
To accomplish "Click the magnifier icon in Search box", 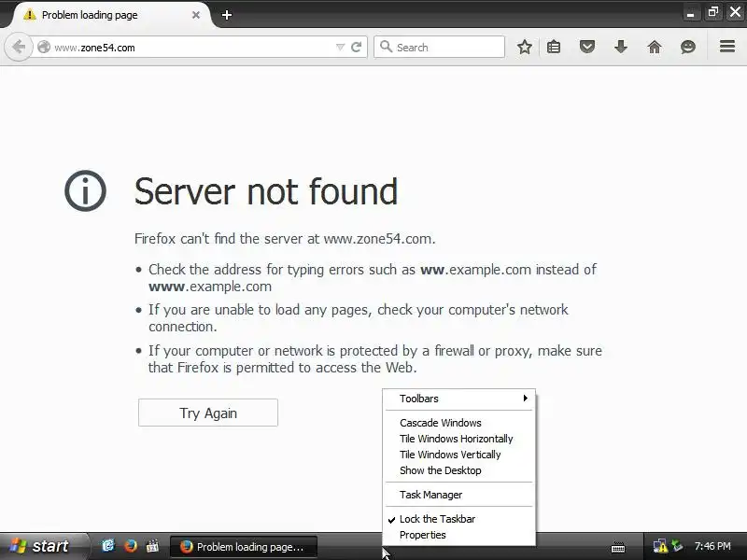I will click(x=386, y=47).
